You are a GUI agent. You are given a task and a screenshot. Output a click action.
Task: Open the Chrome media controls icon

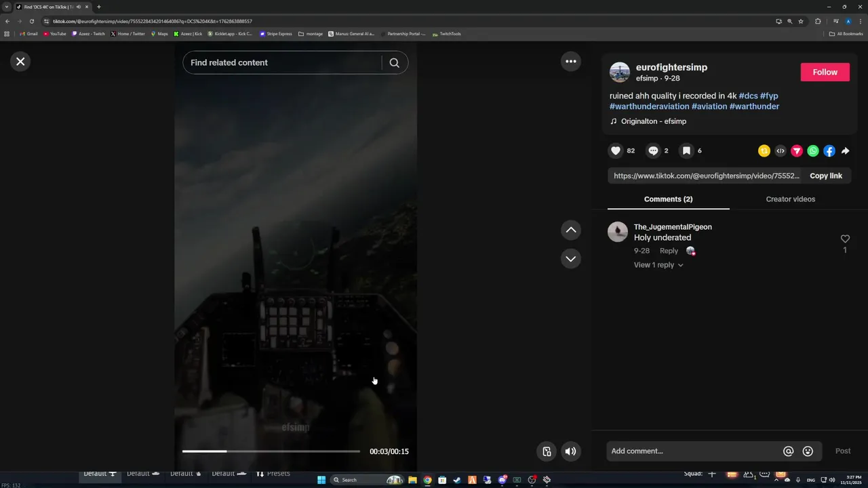836,21
